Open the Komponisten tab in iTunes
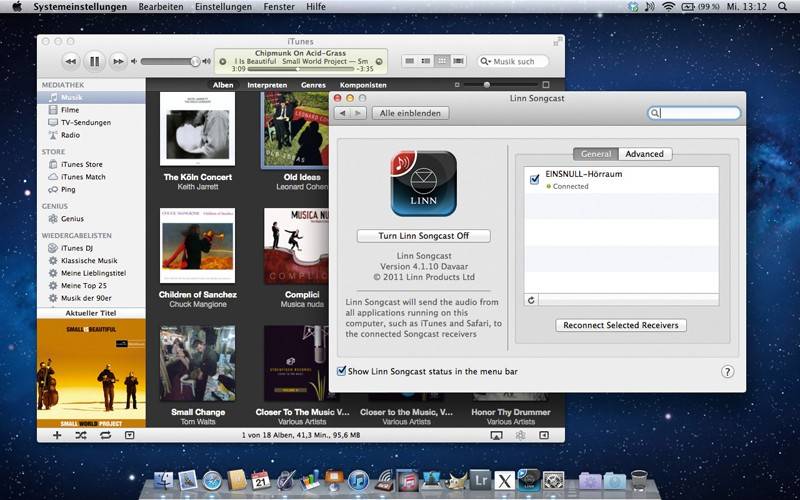800x500 pixels. [363, 85]
